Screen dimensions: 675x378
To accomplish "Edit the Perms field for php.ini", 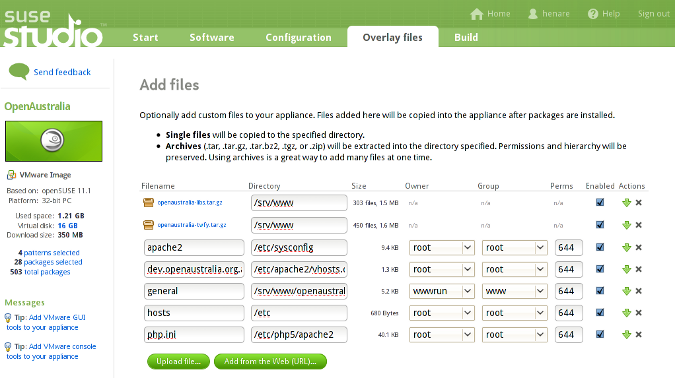I will tap(568, 335).
